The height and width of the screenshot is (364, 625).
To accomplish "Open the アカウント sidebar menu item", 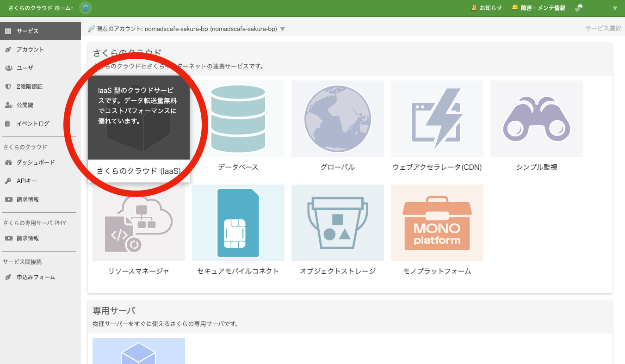I will click(40, 49).
